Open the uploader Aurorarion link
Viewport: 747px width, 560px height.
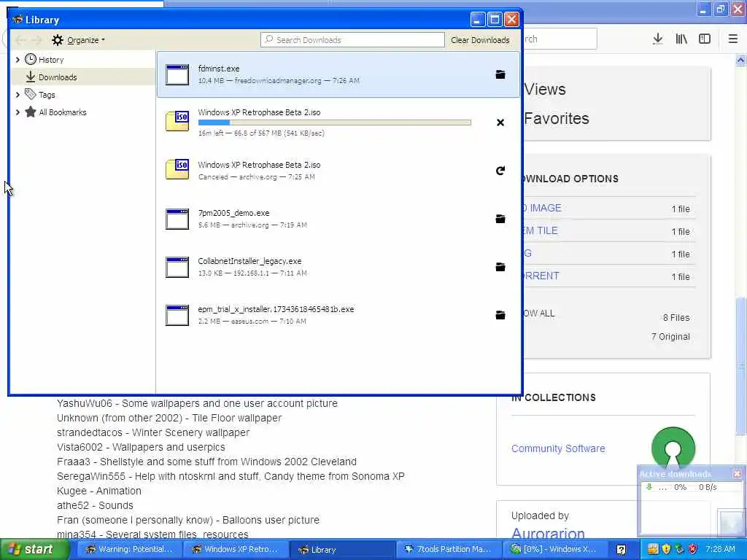tap(548, 534)
